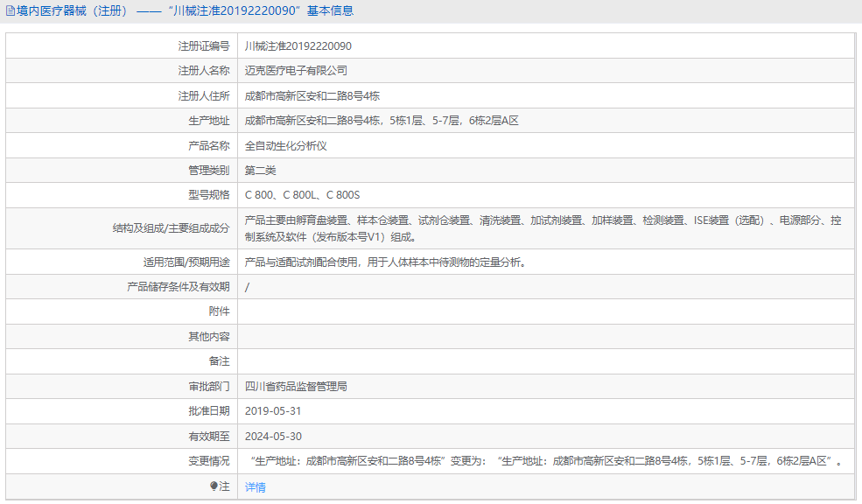Click the 附件 label

(x=220, y=311)
